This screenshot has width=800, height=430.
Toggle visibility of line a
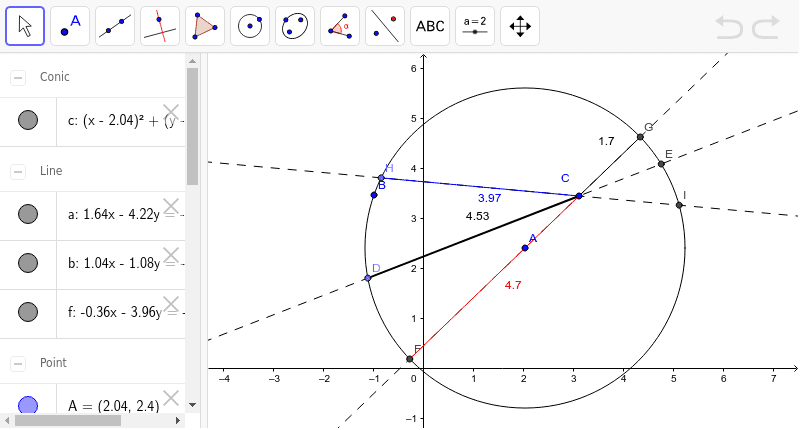pyautogui.click(x=28, y=214)
